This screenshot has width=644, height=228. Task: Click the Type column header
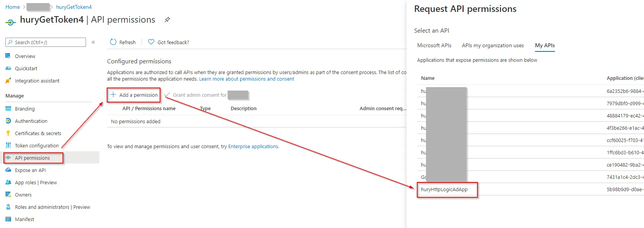pyautogui.click(x=205, y=108)
